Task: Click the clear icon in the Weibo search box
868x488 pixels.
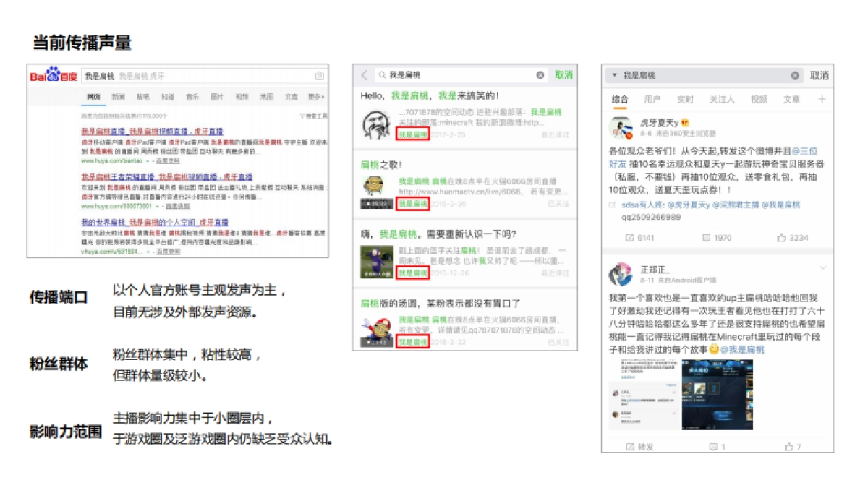Action: point(794,75)
